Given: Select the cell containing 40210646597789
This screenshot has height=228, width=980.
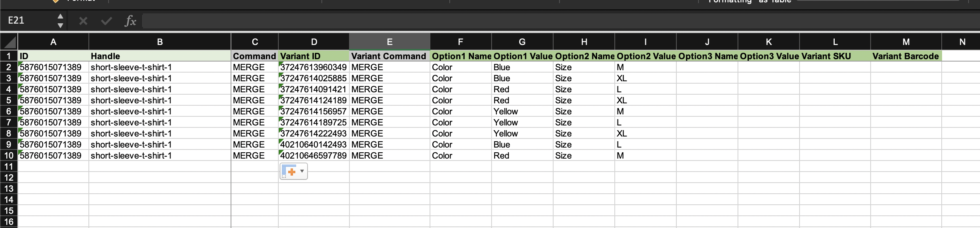Looking at the screenshot, I should (314, 155).
